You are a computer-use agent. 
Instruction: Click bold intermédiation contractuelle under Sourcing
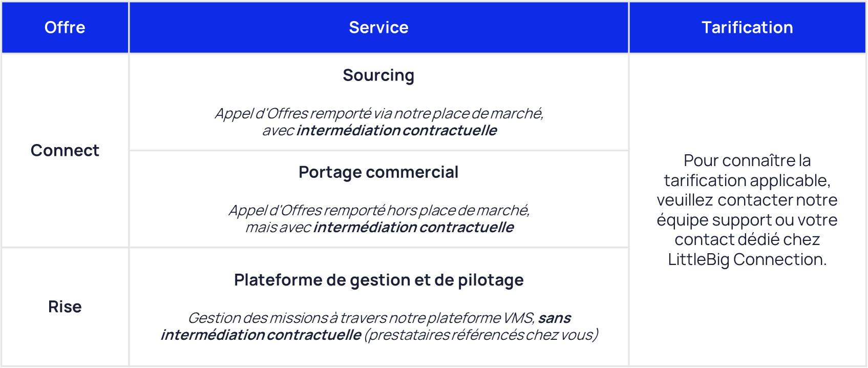[x=397, y=130]
